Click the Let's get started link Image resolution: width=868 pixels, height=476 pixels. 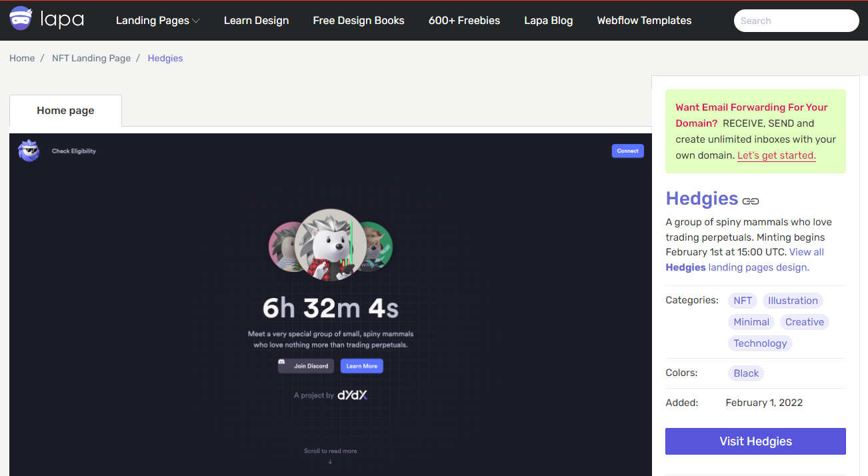(x=777, y=155)
